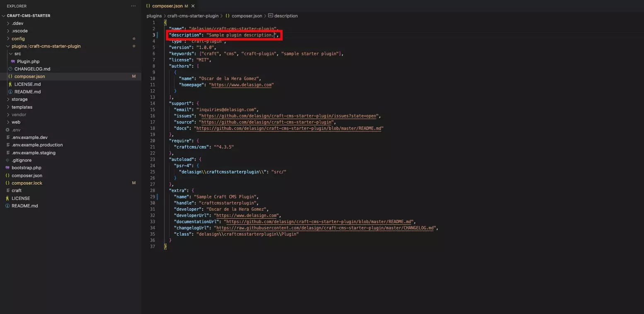The width and height of the screenshot is (644, 314).
Task: Click the description breadcrumb segment
Action: pos(286,16)
